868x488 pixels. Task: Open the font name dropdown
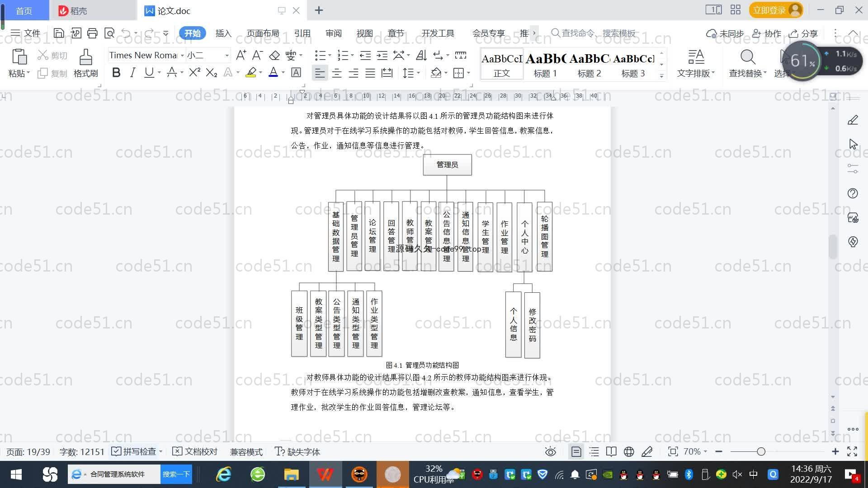coord(182,56)
